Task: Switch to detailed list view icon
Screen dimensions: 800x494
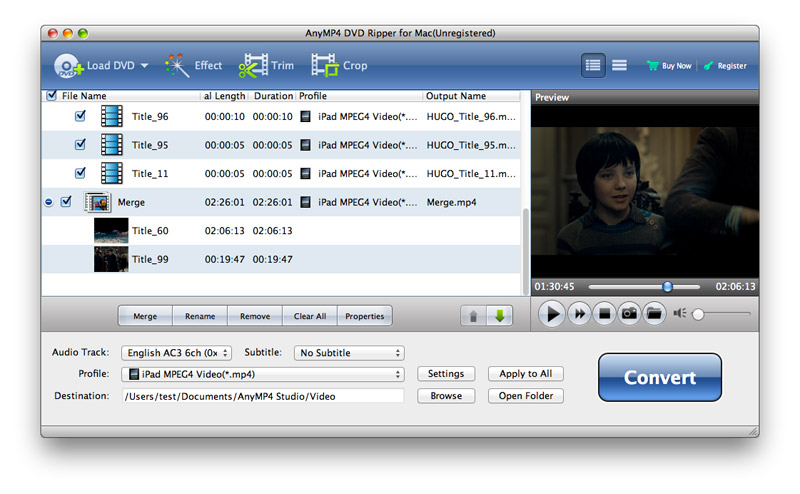Action: click(x=593, y=65)
